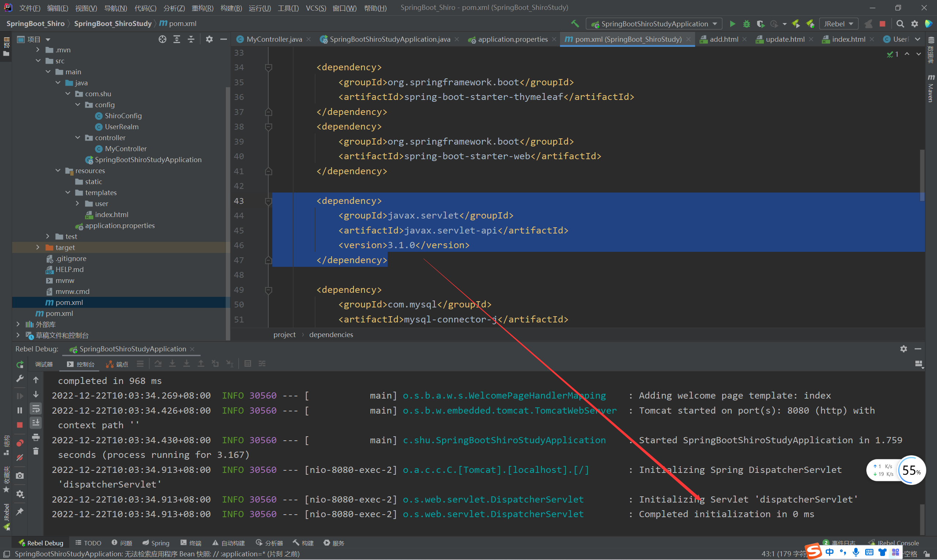Click Rerun in the debug panel
This screenshot has width=937, height=560.
click(x=20, y=364)
